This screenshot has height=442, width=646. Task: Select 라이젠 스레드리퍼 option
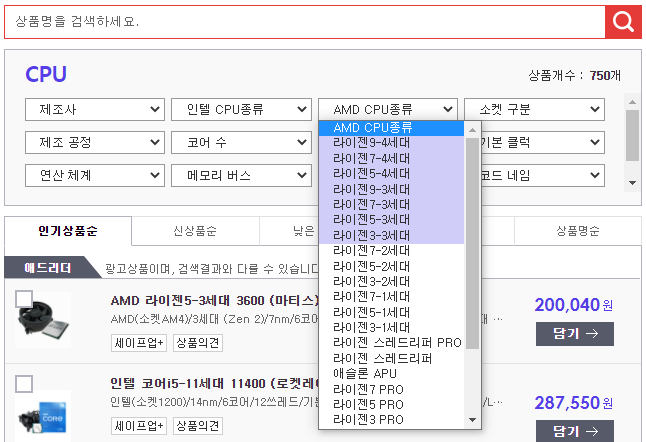tap(391, 359)
